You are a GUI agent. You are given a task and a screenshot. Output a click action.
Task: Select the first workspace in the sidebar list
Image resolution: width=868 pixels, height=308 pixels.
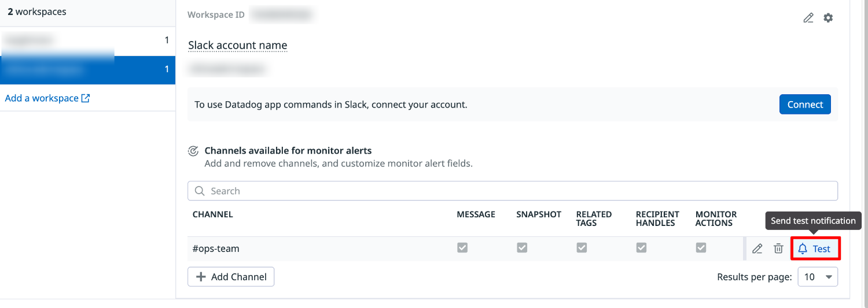87,40
